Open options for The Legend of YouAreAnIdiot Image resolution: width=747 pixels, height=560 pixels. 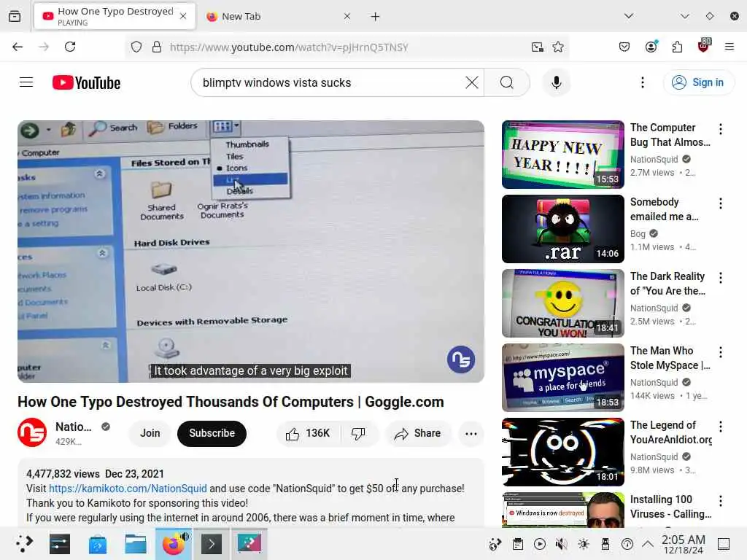pyautogui.click(x=720, y=426)
